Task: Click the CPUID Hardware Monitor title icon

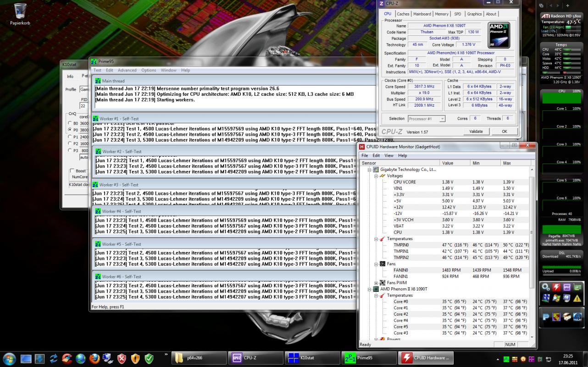Action: 362,147
